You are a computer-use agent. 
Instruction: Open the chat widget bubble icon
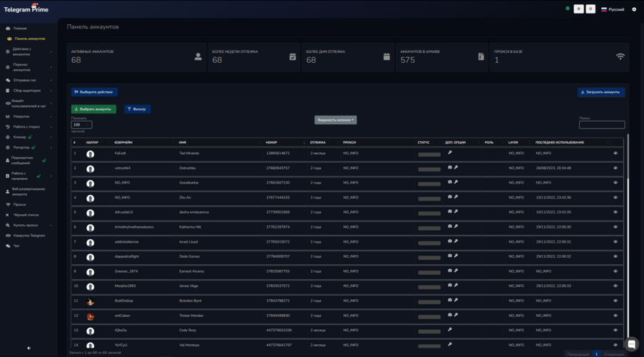(631, 344)
